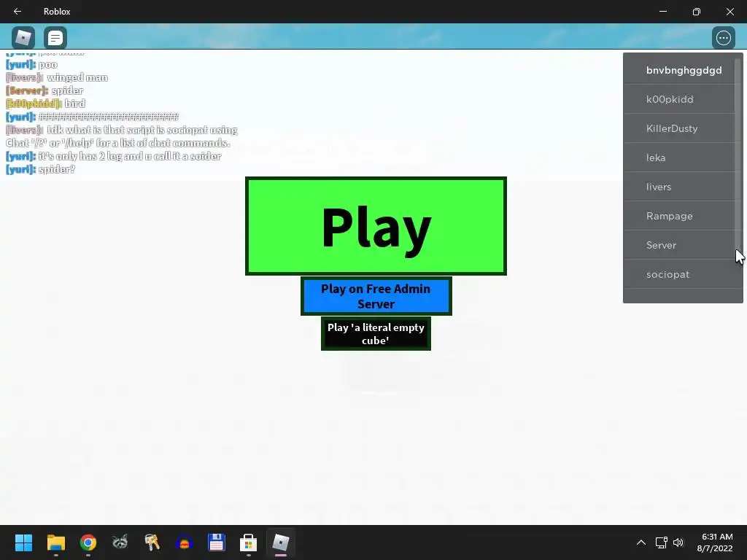Screen dimensions: 747x560
Task: Click Play on Free Admin Server
Action: [376, 296]
